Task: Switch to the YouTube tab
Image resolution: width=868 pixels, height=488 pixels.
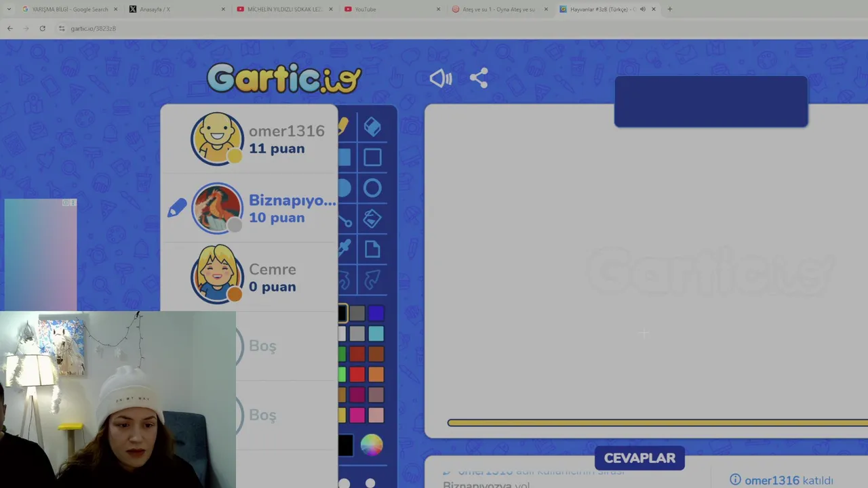Action: click(x=391, y=9)
